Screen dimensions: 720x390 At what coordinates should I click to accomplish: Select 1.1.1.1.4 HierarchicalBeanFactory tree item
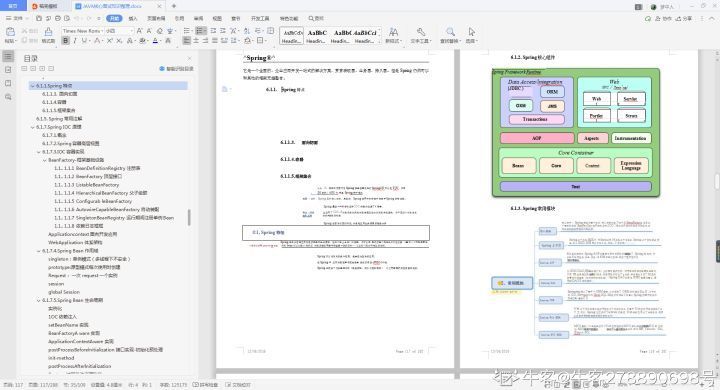pyautogui.click(x=100, y=193)
